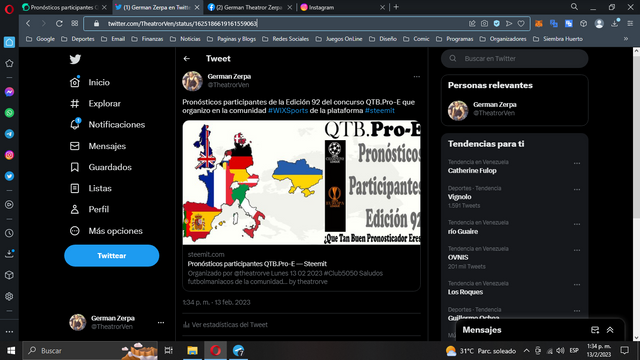This screenshot has height=360, width=640.
Task: Open WhatsApp in the Opera sidebar
Action: point(9,113)
